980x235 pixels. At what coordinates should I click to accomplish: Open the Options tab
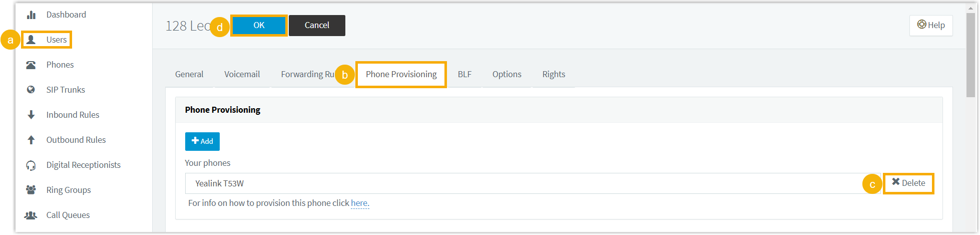click(507, 74)
